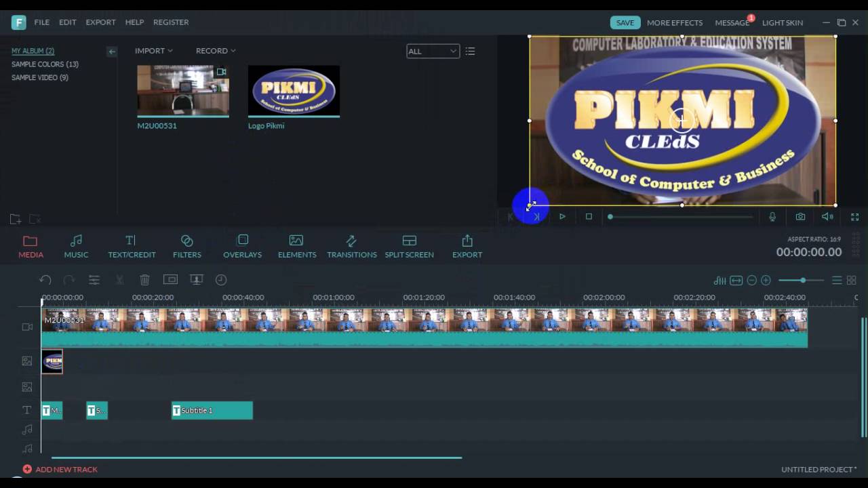Switch to storyboard grid view
The width and height of the screenshot is (868, 488).
point(852,281)
